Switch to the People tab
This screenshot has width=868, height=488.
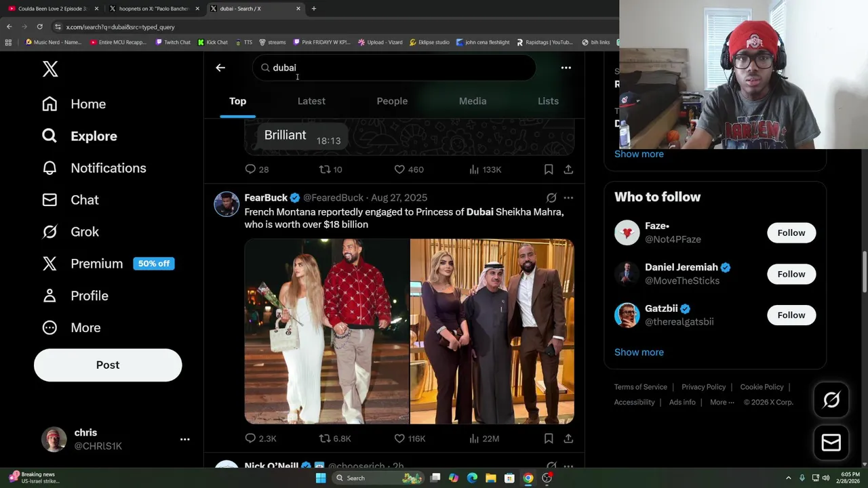392,101
